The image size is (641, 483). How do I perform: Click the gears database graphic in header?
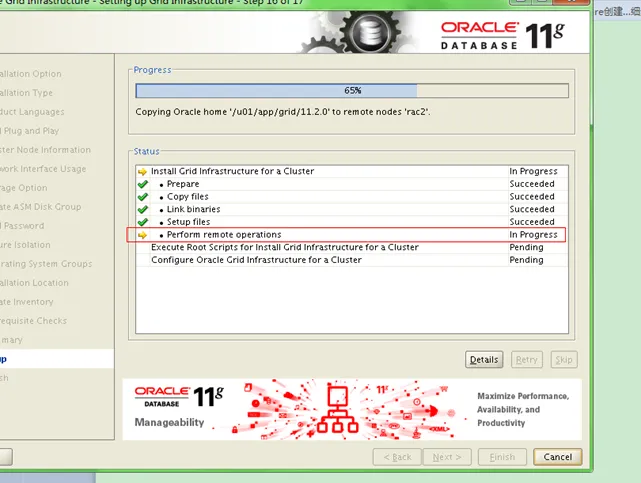pos(359,32)
